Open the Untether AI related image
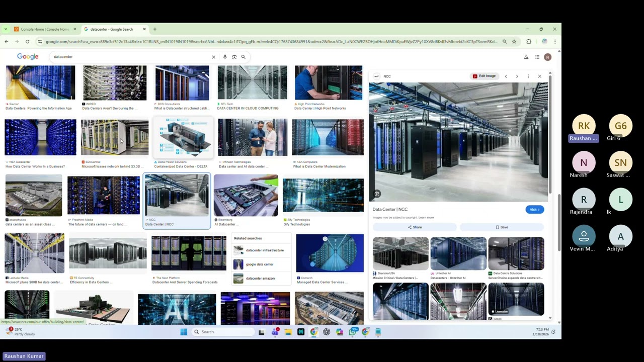Viewport: 644px width, 362px height. click(x=458, y=254)
